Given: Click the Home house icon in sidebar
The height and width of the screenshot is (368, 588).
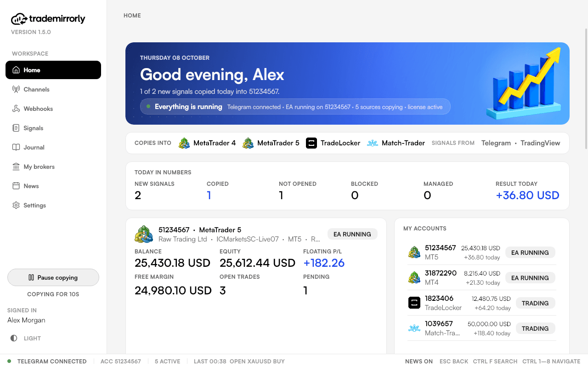Looking at the screenshot, I should [x=16, y=70].
